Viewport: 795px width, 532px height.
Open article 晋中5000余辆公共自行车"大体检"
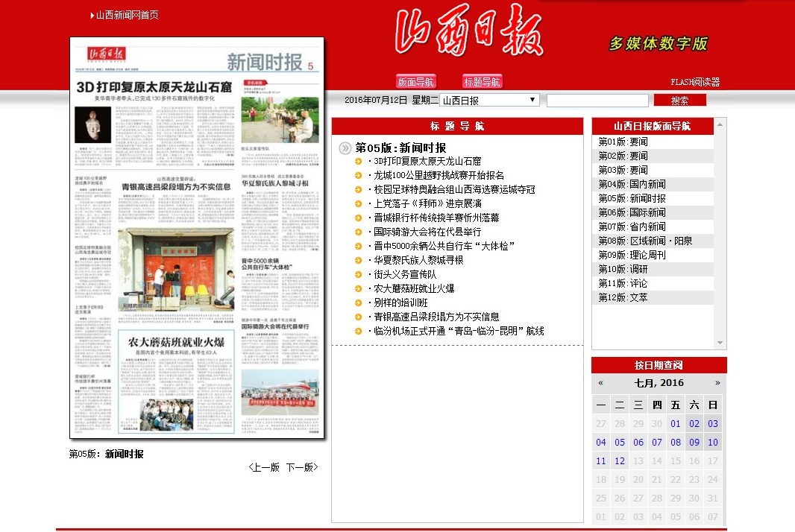pyautogui.click(x=444, y=246)
